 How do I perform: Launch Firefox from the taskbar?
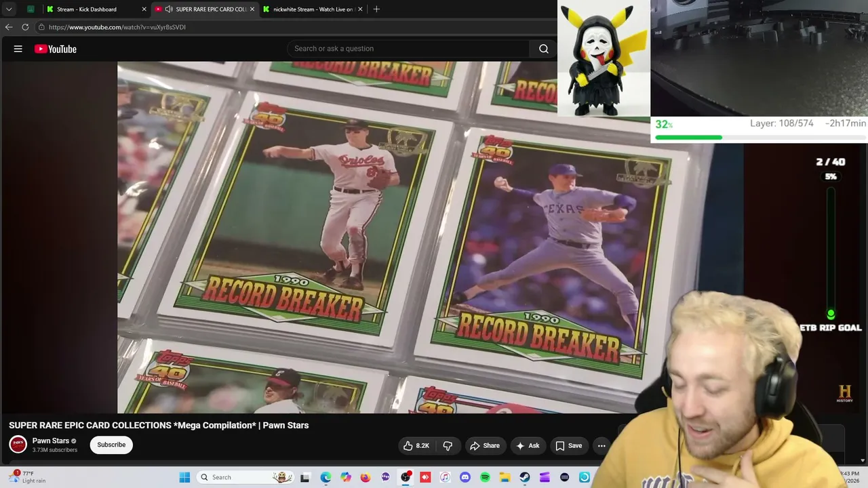(x=366, y=477)
